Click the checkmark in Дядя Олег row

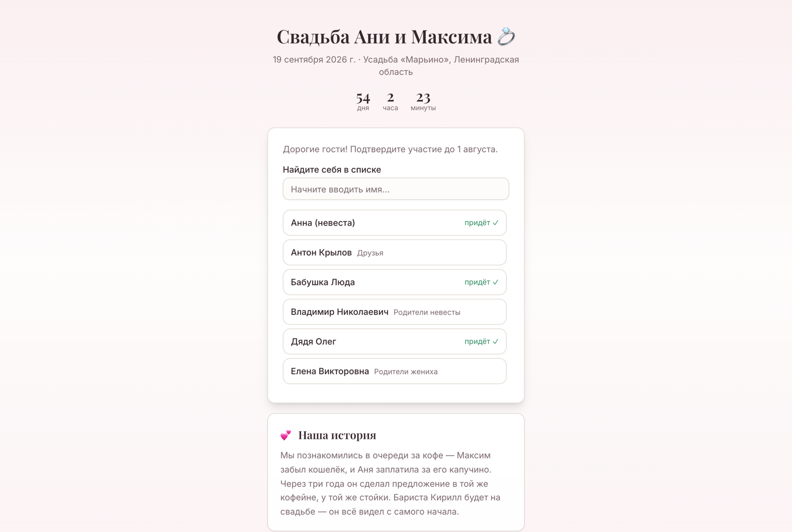(495, 341)
